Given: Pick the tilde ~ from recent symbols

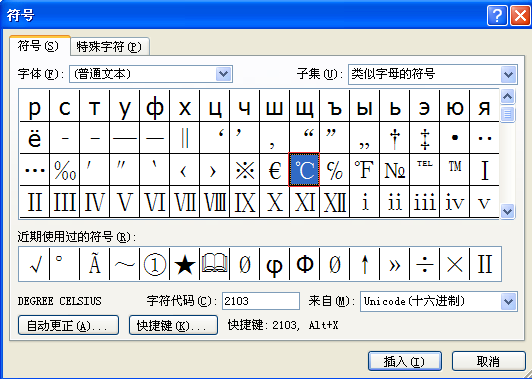Looking at the screenshot, I should pyautogui.click(x=124, y=264).
